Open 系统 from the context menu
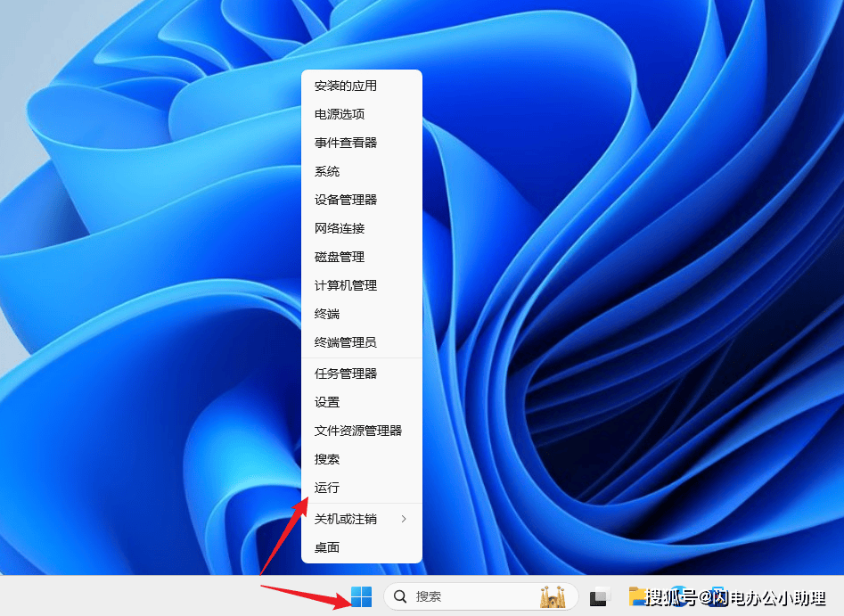 362,171
